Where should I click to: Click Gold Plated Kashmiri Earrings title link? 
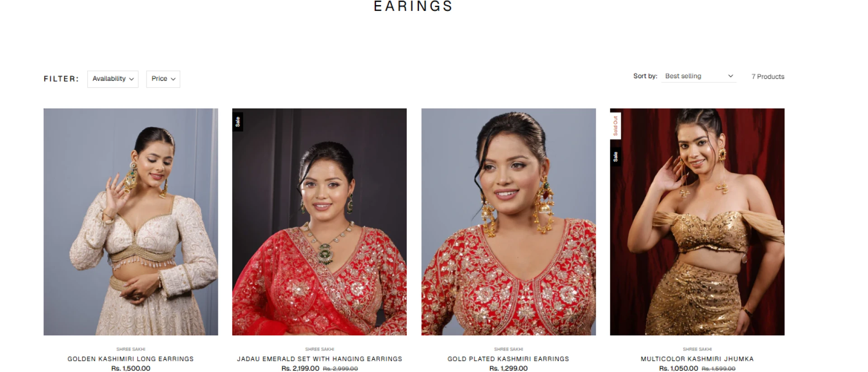[508, 359]
